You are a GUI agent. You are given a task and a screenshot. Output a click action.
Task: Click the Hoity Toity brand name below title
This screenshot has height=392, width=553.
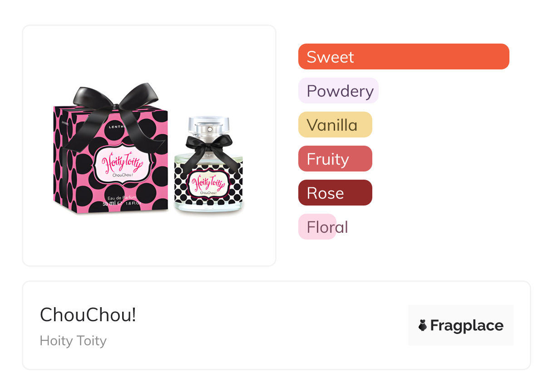tap(73, 341)
